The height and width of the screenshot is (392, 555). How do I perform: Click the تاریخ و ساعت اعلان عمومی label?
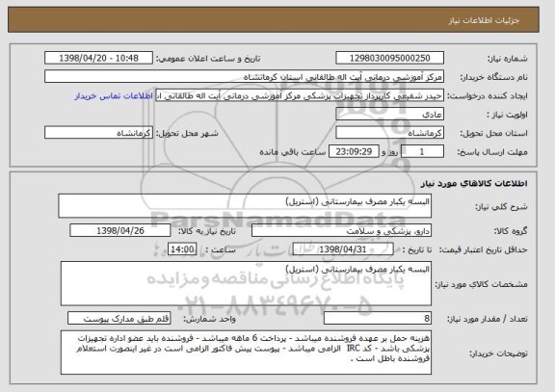tap(208, 59)
